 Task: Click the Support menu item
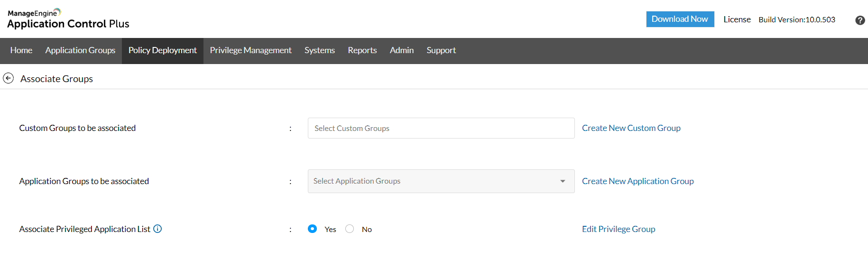[441, 50]
